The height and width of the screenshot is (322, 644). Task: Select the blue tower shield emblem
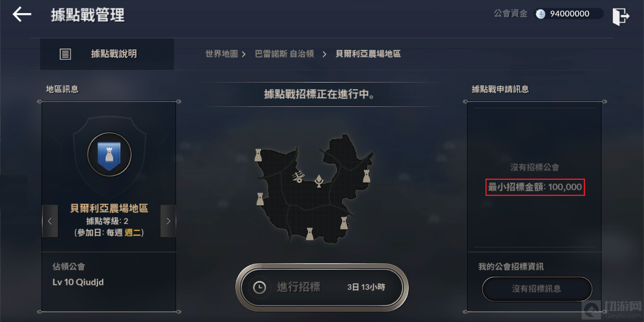pos(109,155)
